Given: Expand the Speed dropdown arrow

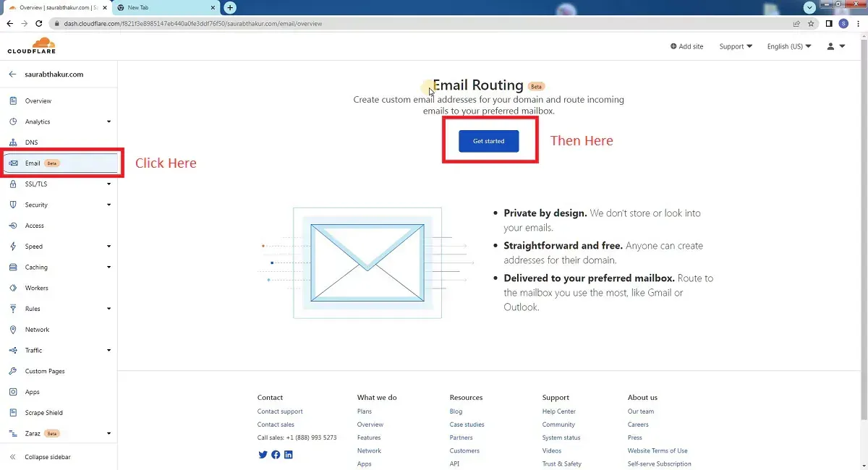Looking at the screenshot, I should [x=109, y=247].
